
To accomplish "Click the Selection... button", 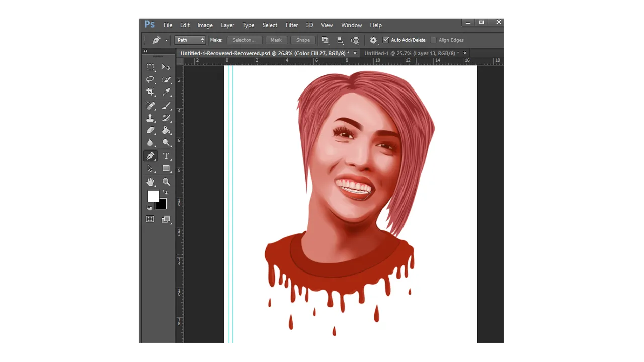I will (x=244, y=40).
